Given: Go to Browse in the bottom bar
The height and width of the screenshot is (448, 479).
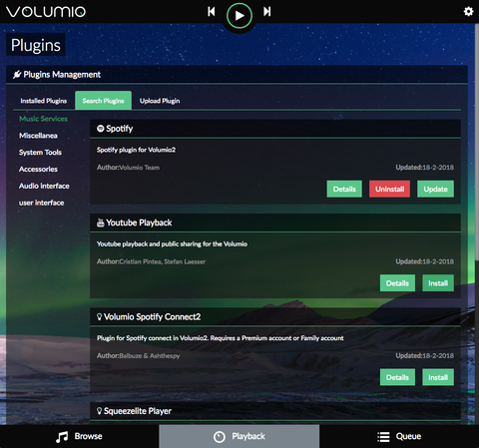Looking at the screenshot, I should pos(80,436).
